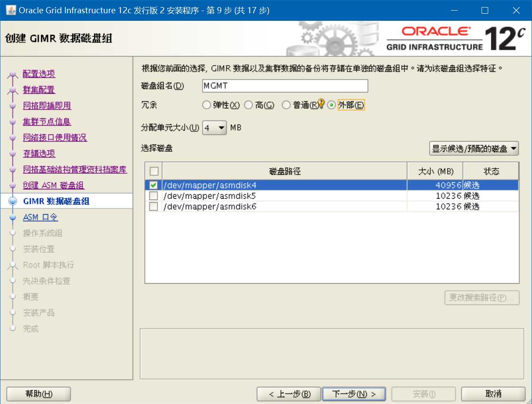Screen dimensions: 532x404
Task: Select the 弹性 redundancy radio button
Action: pyautogui.click(x=206, y=105)
